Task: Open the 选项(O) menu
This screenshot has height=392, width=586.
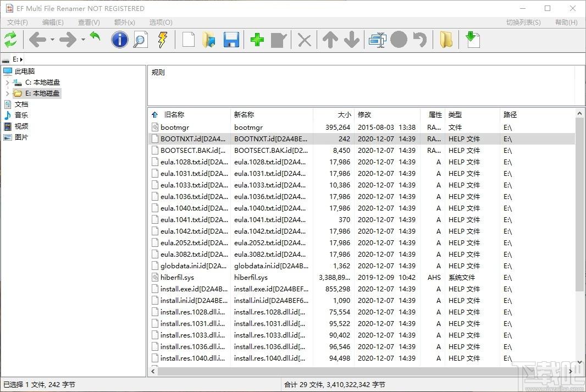Action: [161, 23]
